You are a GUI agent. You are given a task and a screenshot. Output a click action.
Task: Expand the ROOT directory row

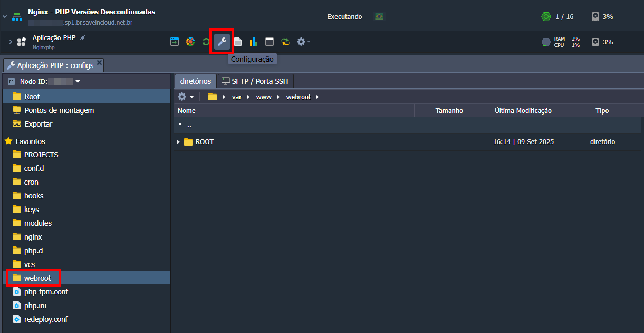178,142
